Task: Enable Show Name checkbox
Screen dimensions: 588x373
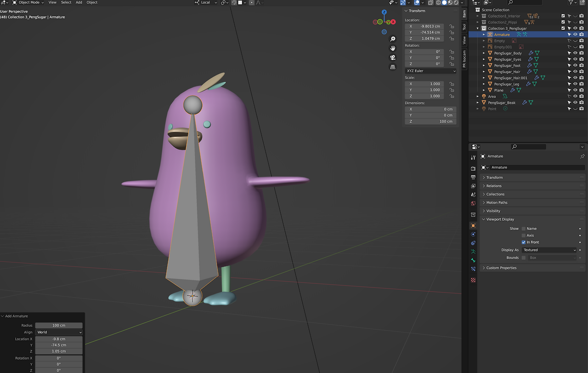Action: coord(524,229)
